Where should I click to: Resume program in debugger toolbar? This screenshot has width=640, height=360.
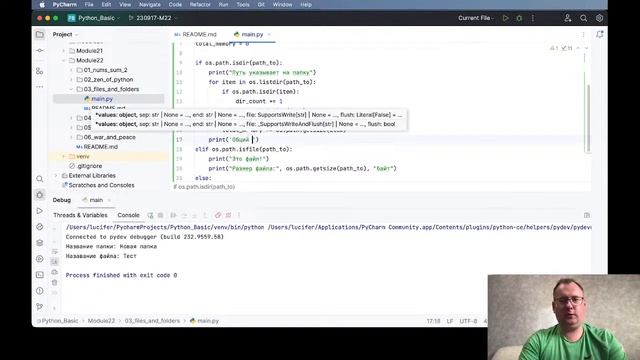[x=173, y=215]
